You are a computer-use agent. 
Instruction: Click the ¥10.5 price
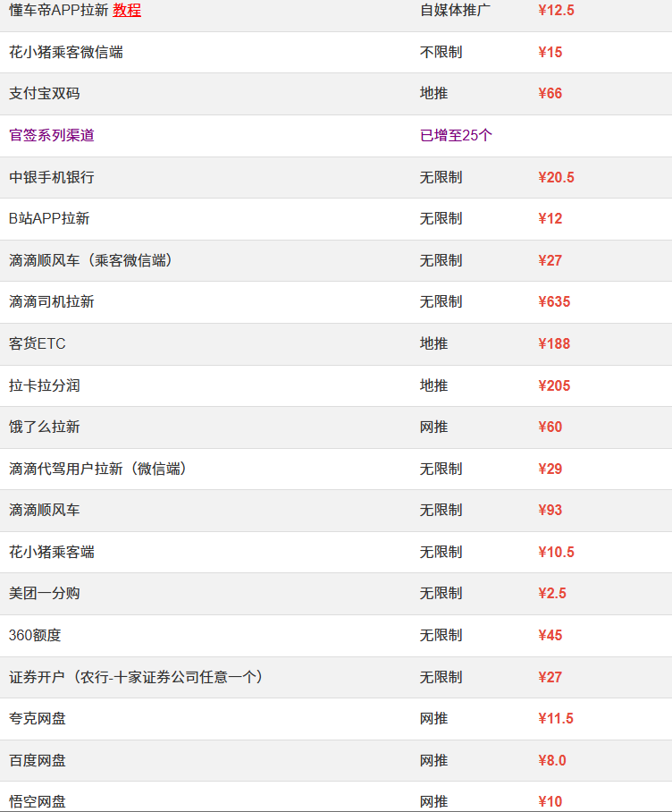point(556,553)
